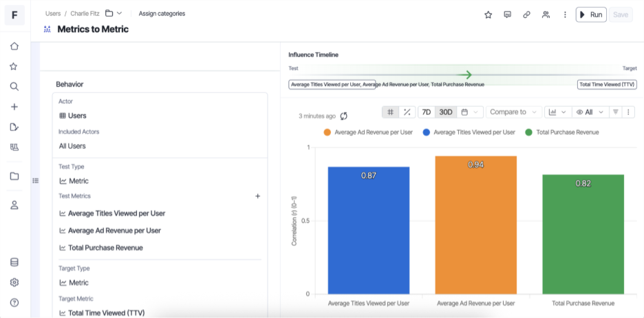Open the chart's three-dot options menu
Viewport: 644px width, 318px height.
(x=628, y=112)
